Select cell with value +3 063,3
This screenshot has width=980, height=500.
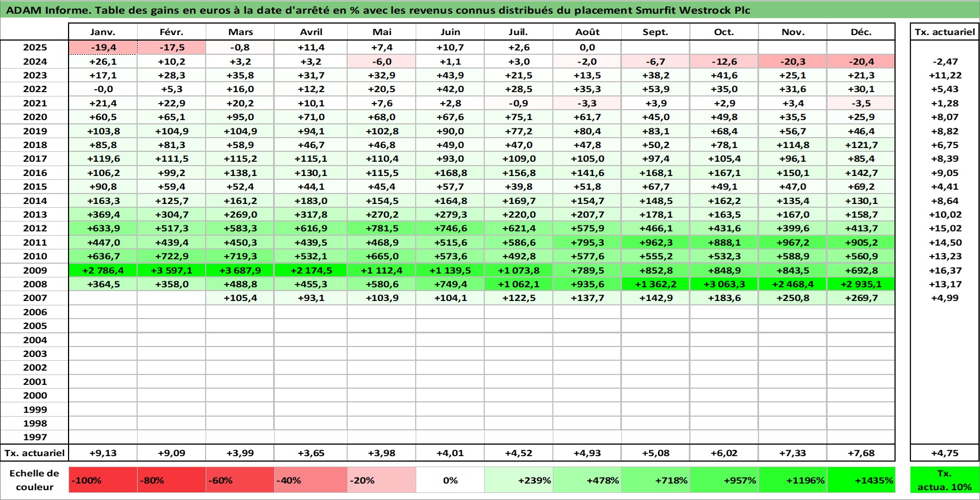724,284
